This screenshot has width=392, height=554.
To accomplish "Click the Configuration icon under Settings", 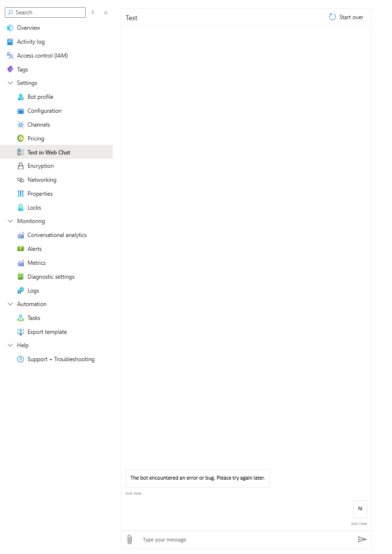I will 21,110.
